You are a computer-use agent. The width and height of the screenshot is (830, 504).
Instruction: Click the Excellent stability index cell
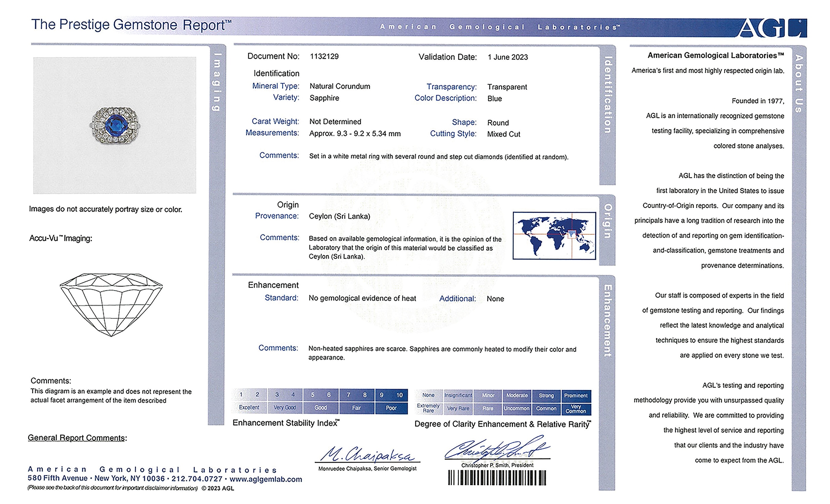click(249, 408)
